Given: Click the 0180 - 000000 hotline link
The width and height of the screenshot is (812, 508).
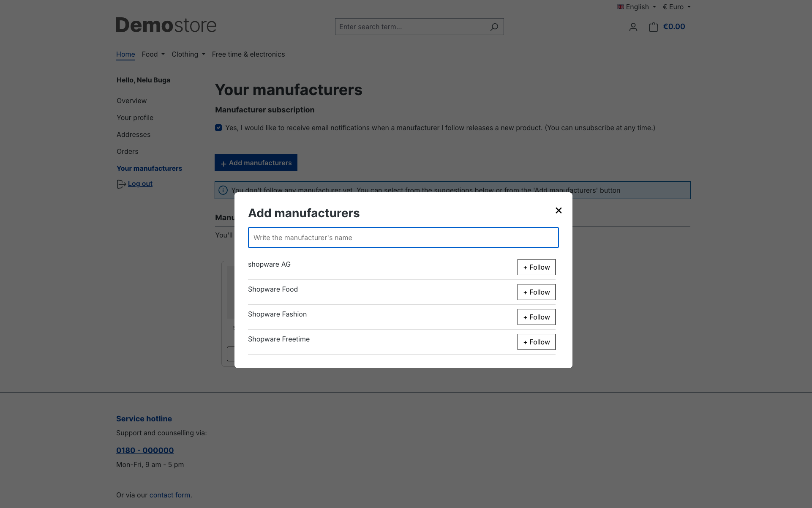Looking at the screenshot, I should [144, 450].
